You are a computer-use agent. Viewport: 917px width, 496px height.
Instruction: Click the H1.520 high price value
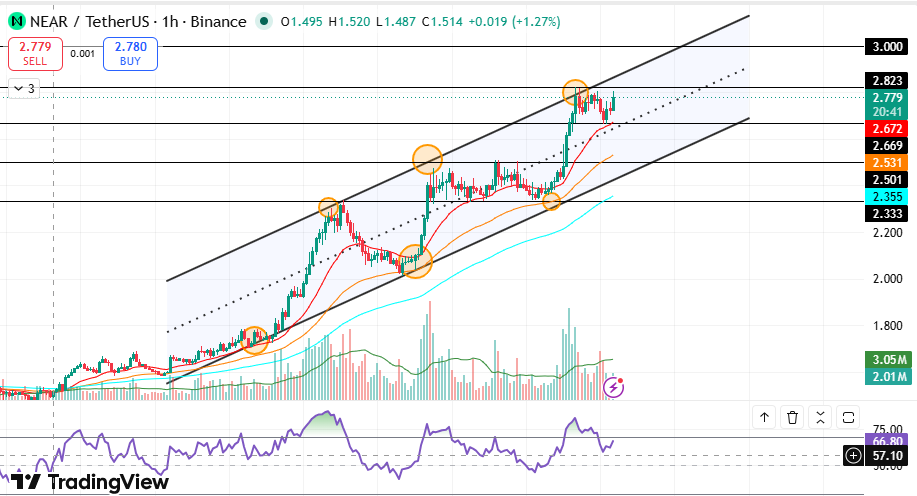coord(349,22)
